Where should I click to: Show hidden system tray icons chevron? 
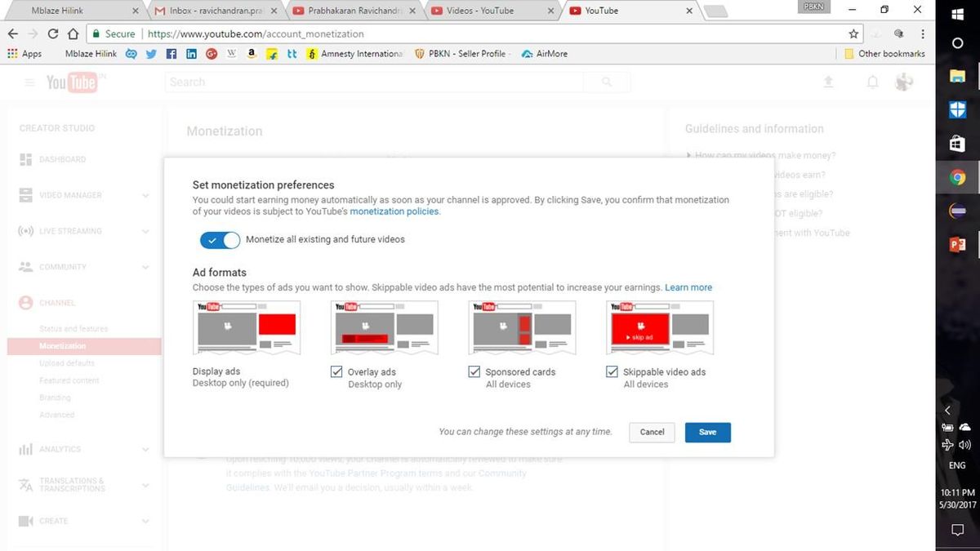(x=947, y=410)
